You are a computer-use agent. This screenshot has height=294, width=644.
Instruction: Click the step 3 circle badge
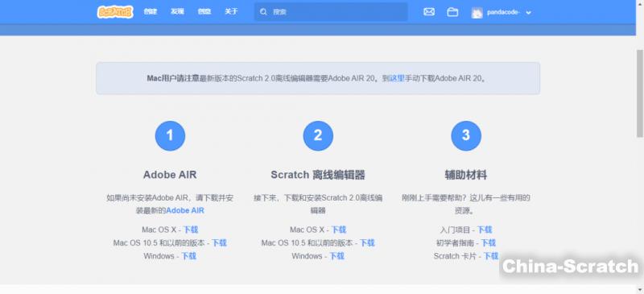tap(466, 135)
